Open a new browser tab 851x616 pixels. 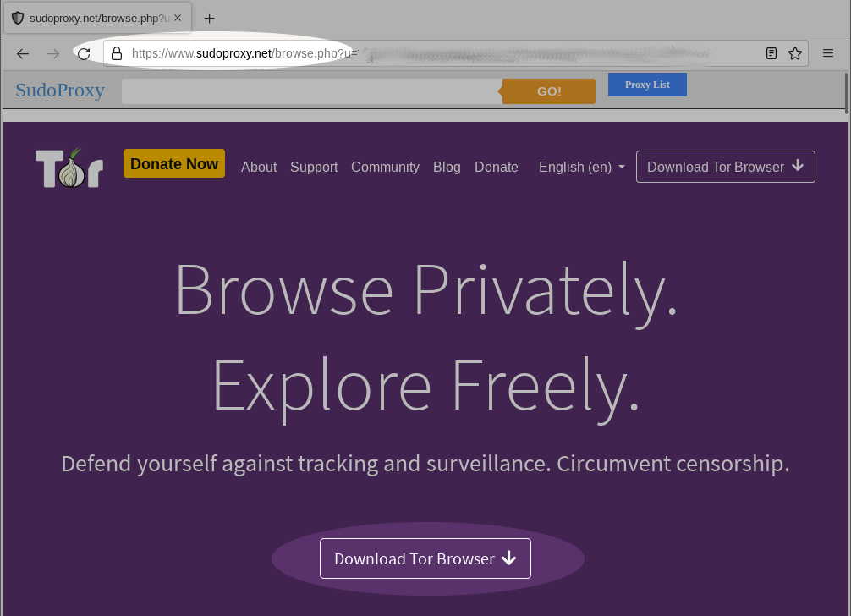[210, 18]
